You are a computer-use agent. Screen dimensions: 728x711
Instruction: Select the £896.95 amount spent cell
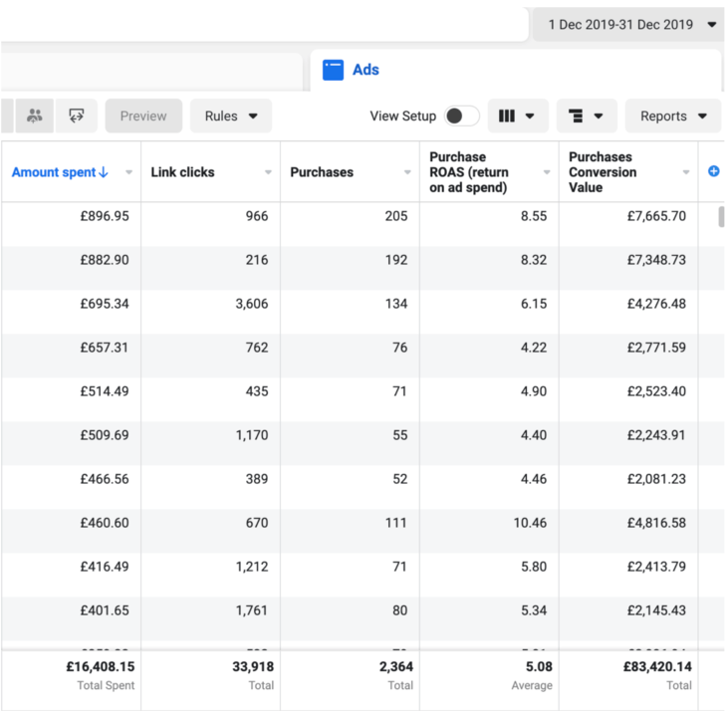pyautogui.click(x=105, y=216)
